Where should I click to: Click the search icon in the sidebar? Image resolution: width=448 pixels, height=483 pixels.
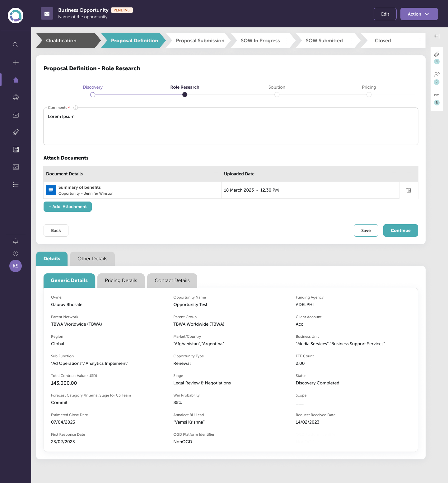point(16,45)
